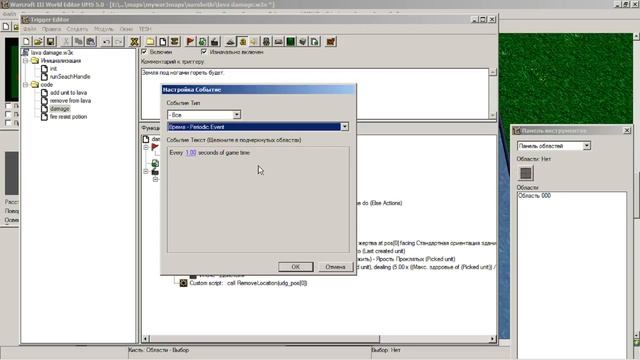Open the Object Manager module icon
Viewport: 640px width, 360px height.
coord(302,42)
